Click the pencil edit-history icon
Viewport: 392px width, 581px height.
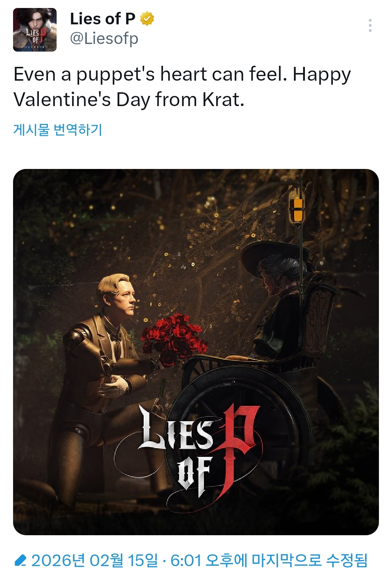click(x=20, y=560)
